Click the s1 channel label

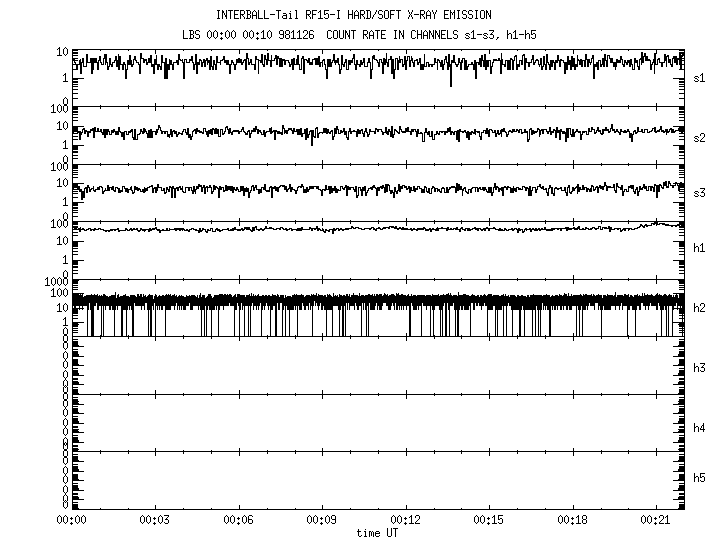coord(700,78)
